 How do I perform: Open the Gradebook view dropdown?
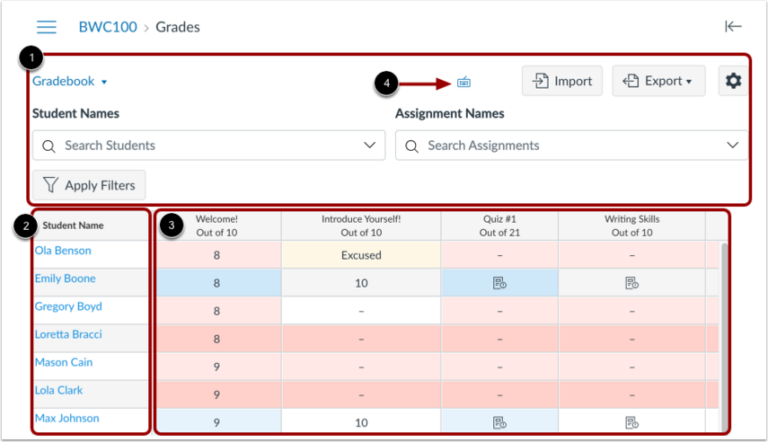[x=70, y=81]
